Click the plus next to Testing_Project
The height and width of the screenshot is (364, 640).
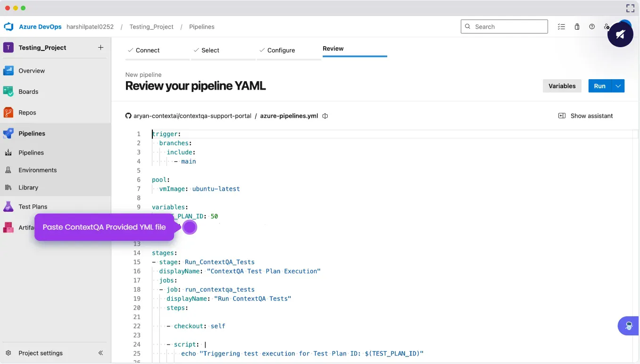(100, 48)
